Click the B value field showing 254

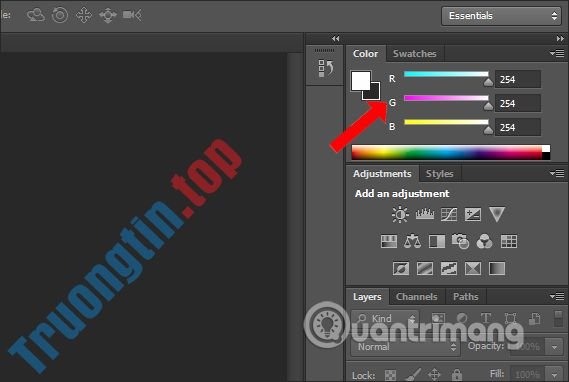pos(518,127)
